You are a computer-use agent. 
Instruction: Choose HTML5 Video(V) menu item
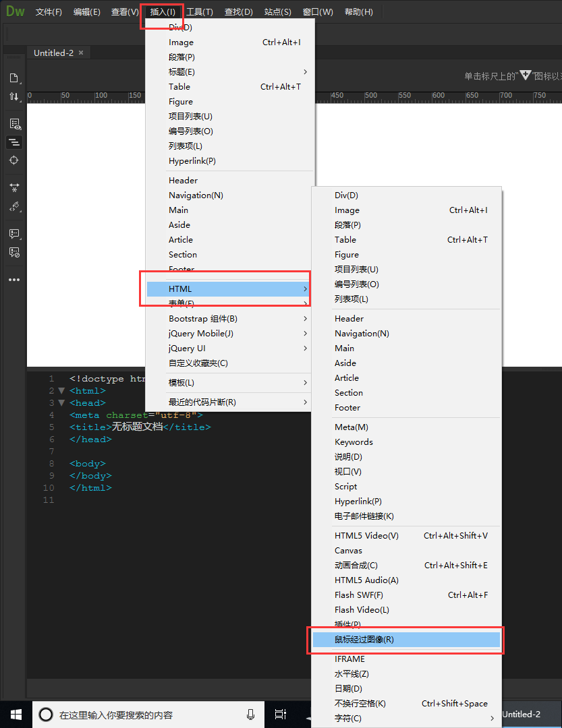click(406, 535)
